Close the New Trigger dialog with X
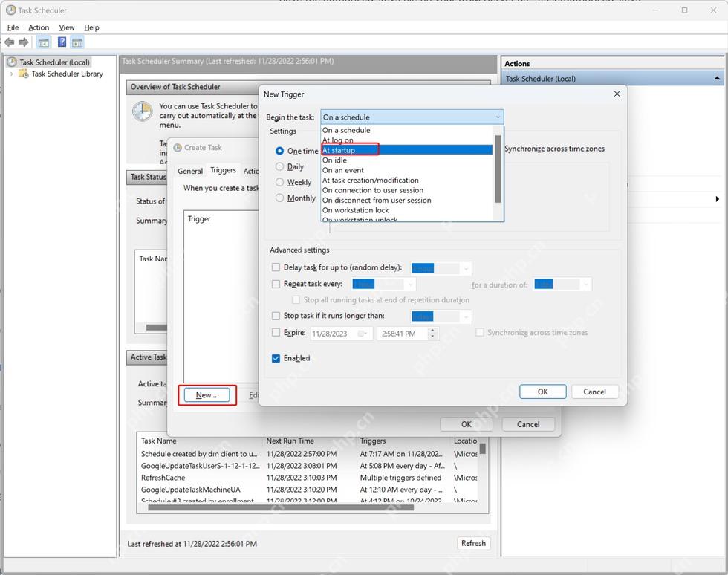 pos(617,94)
